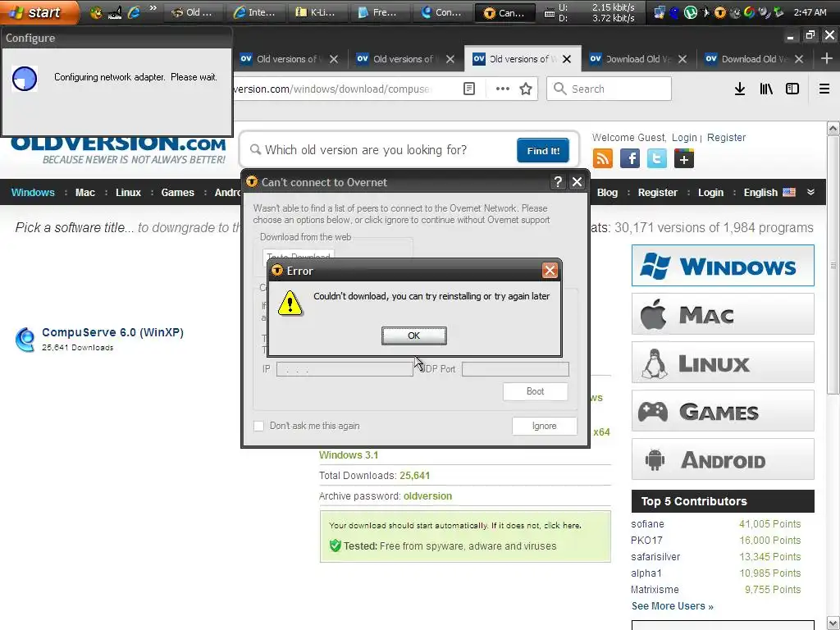
Task: Close the active Old versions of tab
Action: [567, 59]
